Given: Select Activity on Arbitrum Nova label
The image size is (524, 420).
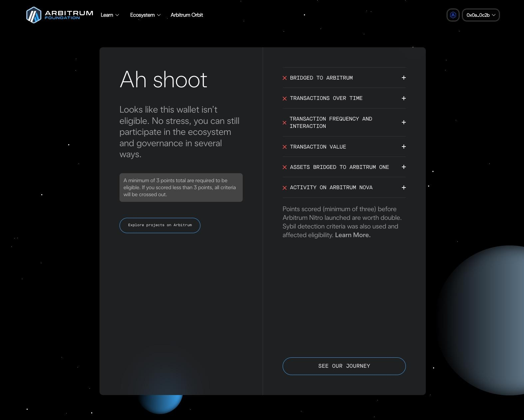Looking at the screenshot, I should [x=331, y=188].
